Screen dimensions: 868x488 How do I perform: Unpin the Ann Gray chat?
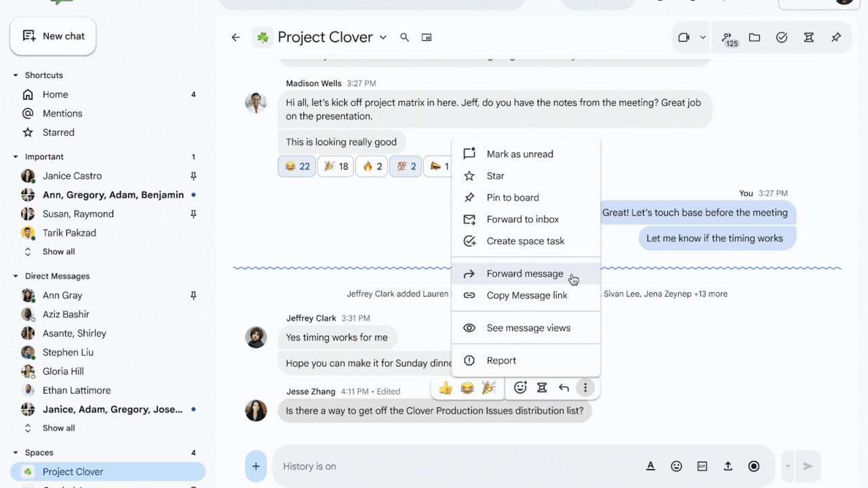coord(193,295)
